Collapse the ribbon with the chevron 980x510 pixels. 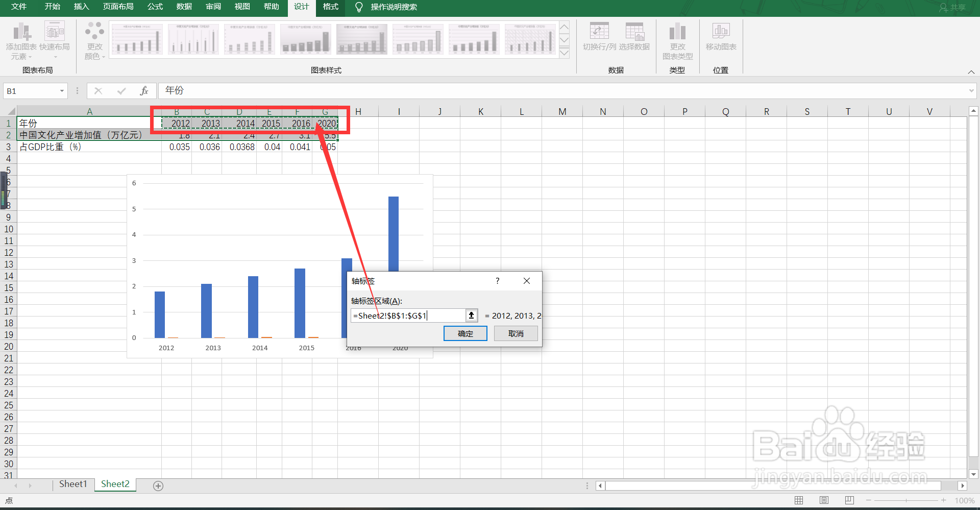(x=971, y=72)
